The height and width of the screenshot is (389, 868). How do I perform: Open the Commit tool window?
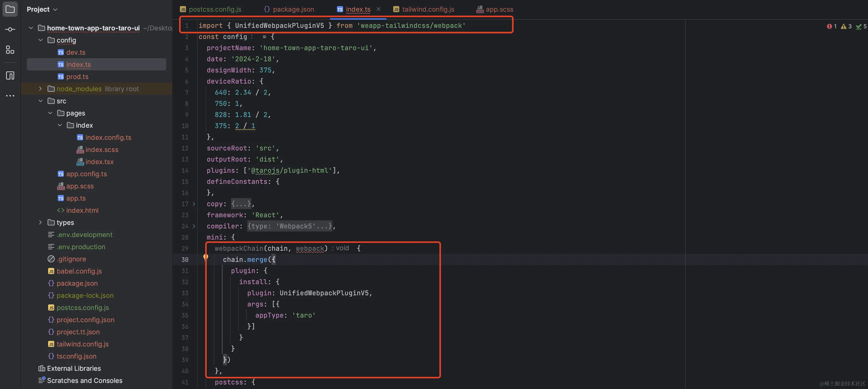pos(10,29)
